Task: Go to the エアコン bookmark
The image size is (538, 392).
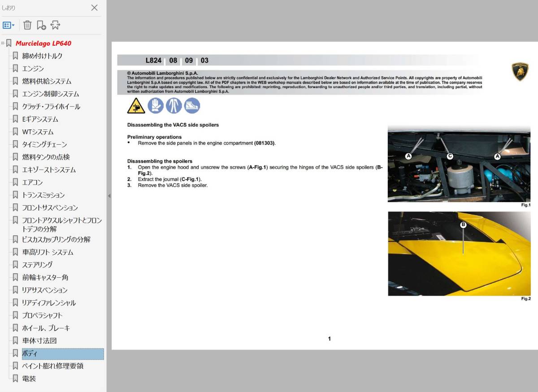Action: pos(32,182)
